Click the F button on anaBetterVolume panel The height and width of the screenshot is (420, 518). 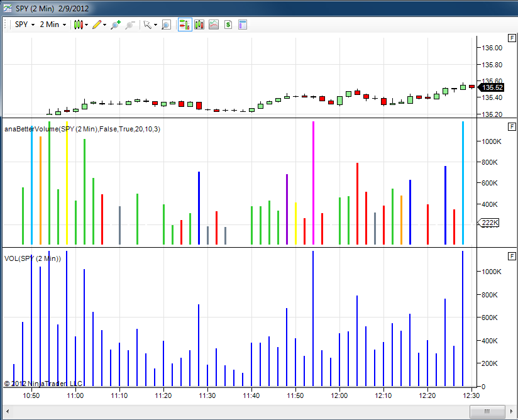(512, 126)
